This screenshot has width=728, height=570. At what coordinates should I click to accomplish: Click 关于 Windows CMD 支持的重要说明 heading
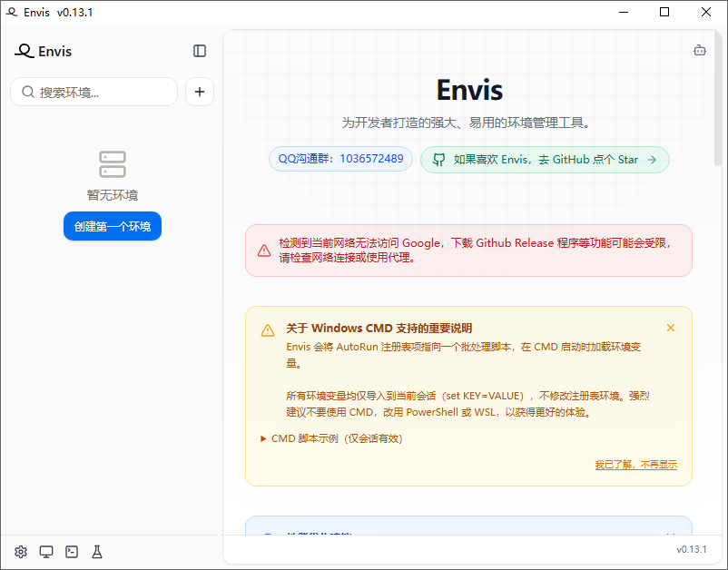(x=379, y=329)
